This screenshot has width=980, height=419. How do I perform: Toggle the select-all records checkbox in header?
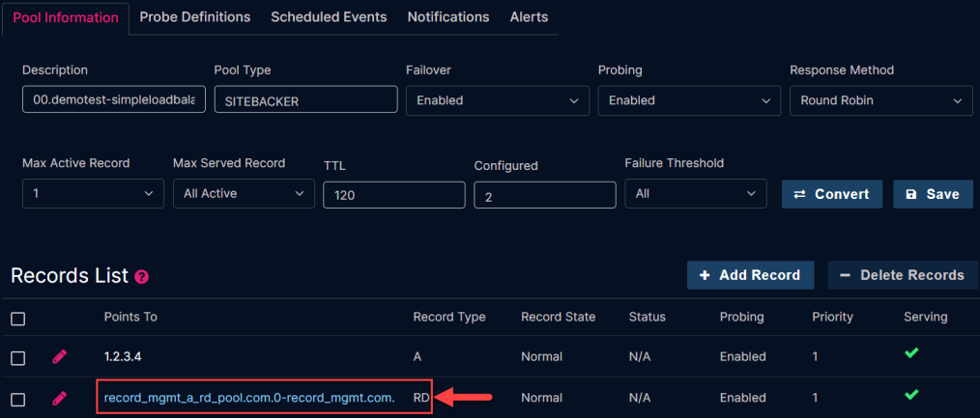point(17,318)
